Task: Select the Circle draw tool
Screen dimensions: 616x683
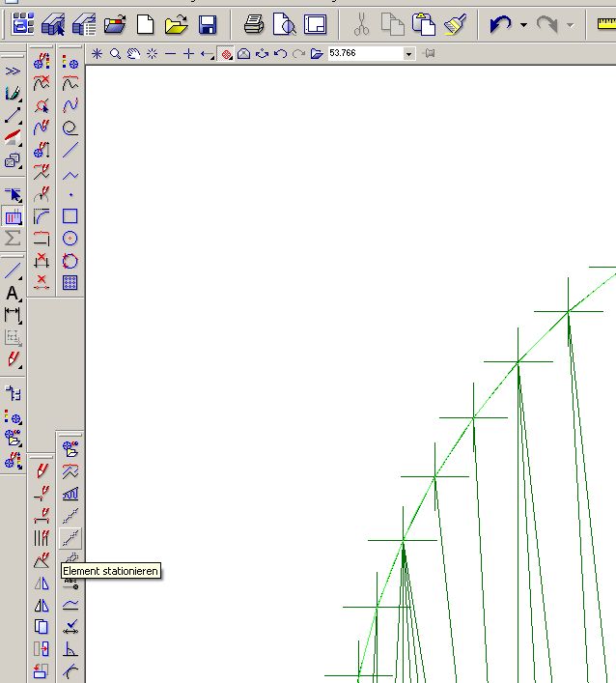Action: point(70,239)
